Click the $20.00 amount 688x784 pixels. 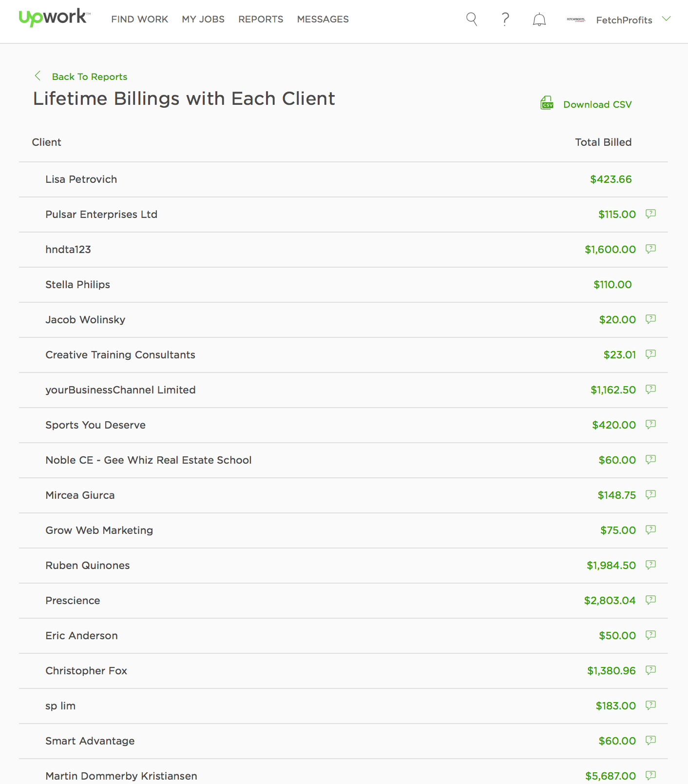pos(618,320)
